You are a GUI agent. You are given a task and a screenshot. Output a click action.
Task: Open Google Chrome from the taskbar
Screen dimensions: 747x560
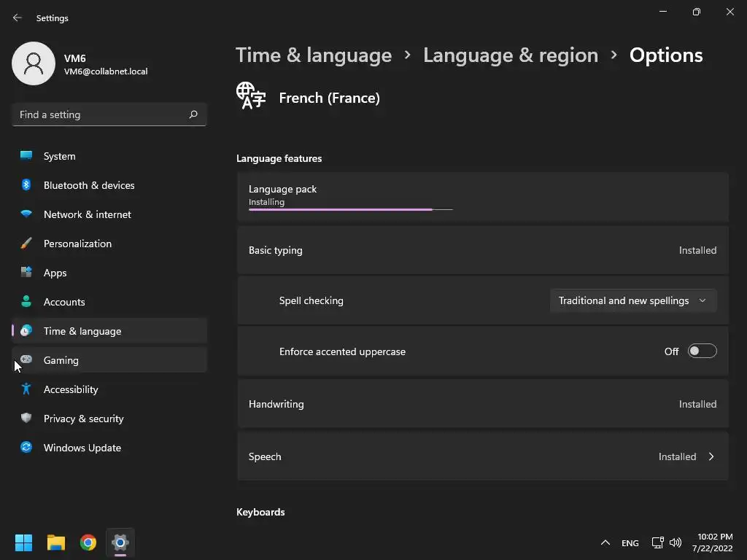coord(88,542)
